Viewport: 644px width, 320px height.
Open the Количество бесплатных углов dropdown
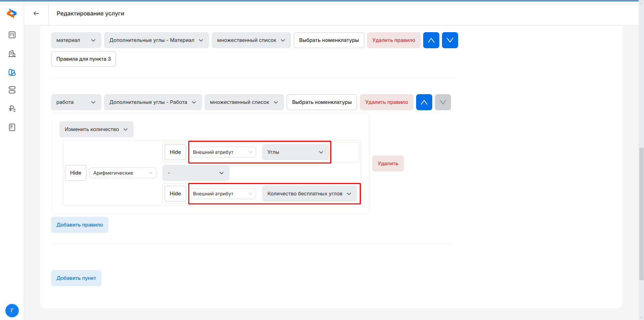[309, 194]
